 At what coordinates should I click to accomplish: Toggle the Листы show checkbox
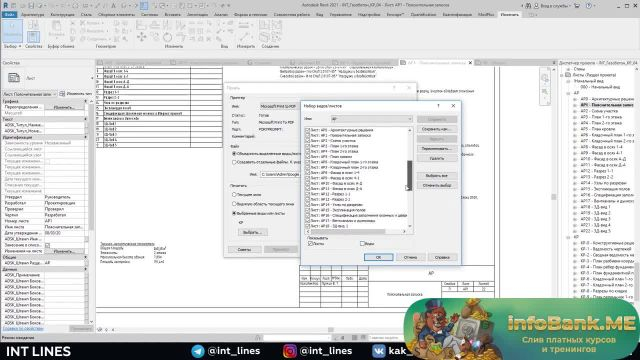[x=310, y=243]
